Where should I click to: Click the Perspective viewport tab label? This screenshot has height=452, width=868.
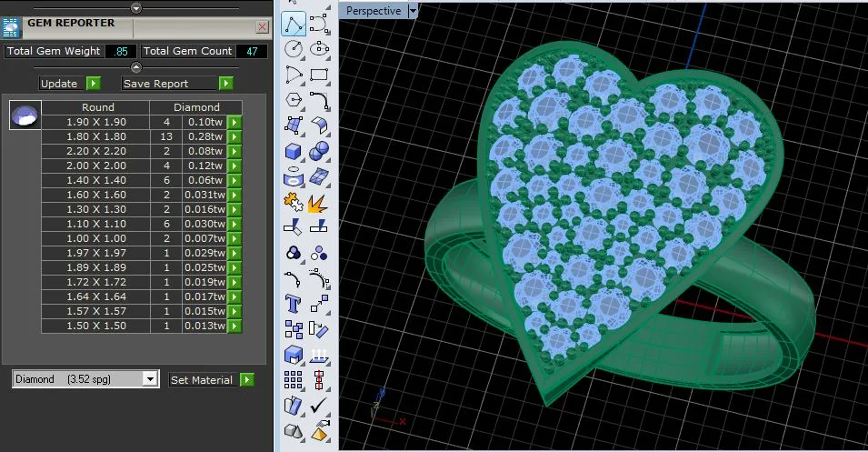tap(374, 11)
